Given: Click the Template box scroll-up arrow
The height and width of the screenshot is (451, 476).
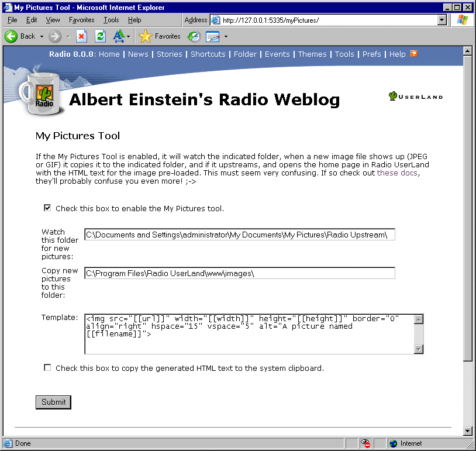Looking at the screenshot, I should coord(419,319).
